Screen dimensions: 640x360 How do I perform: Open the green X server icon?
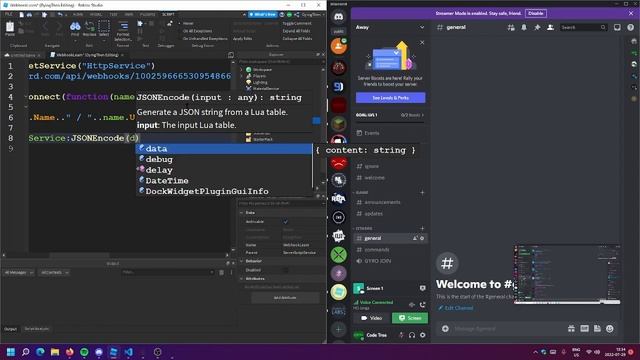pyautogui.click(x=338, y=255)
